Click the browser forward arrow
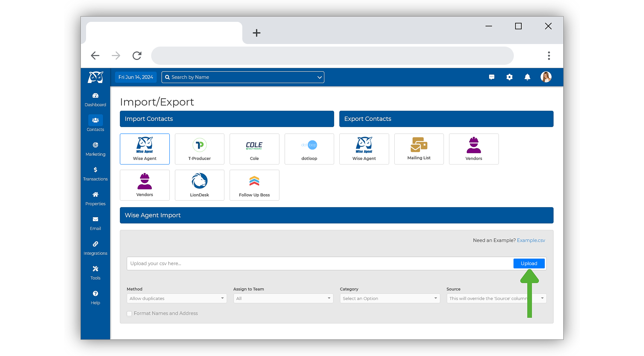644x356 pixels. (x=116, y=55)
